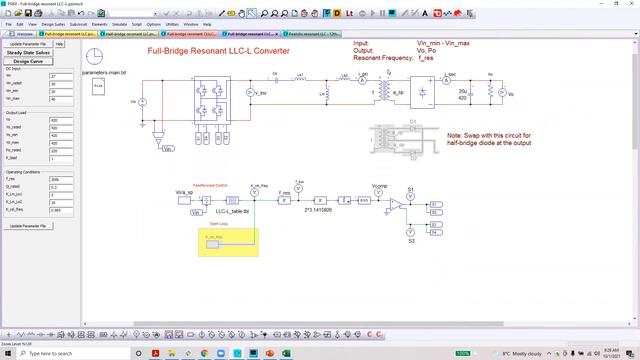Select the transformer in the circuit
This screenshot has width=640, height=360.
point(384,91)
